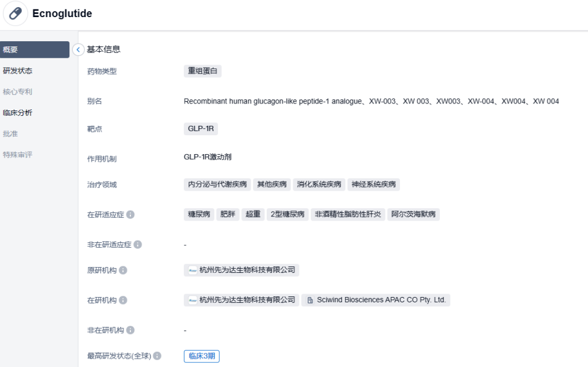
Task: Open the 2型糖尿病 indication tag
Action: [287, 215]
